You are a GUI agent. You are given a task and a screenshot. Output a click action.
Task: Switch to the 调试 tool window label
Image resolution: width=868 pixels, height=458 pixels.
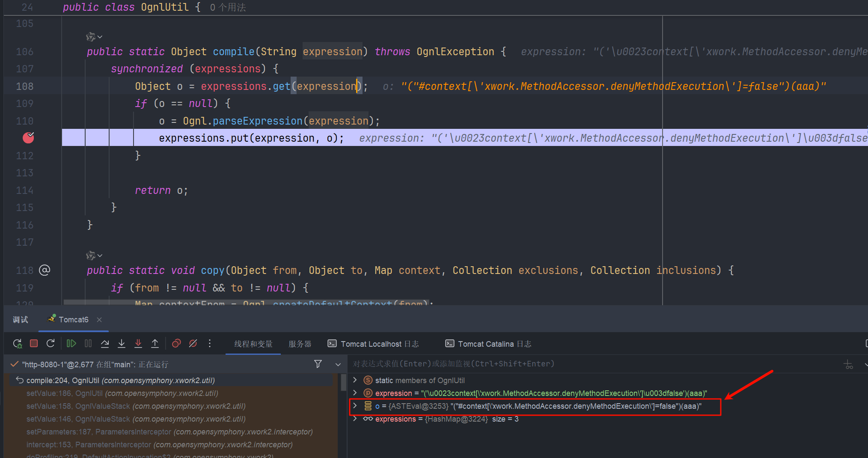pos(21,320)
